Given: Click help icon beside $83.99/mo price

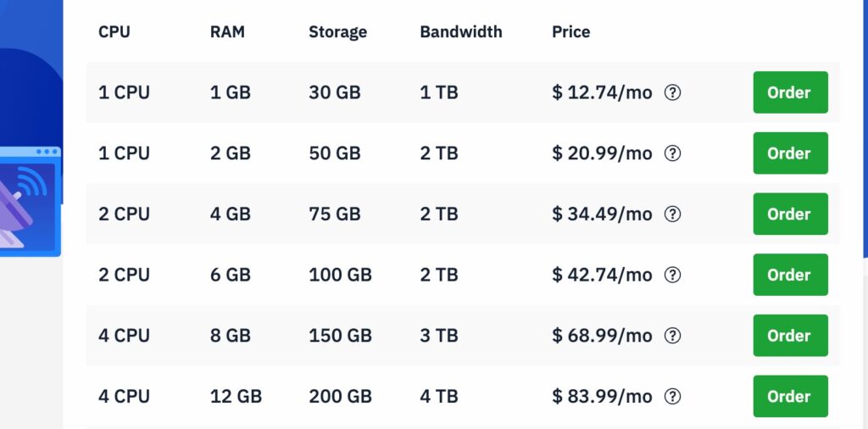Looking at the screenshot, I should [x=672, y=396].
